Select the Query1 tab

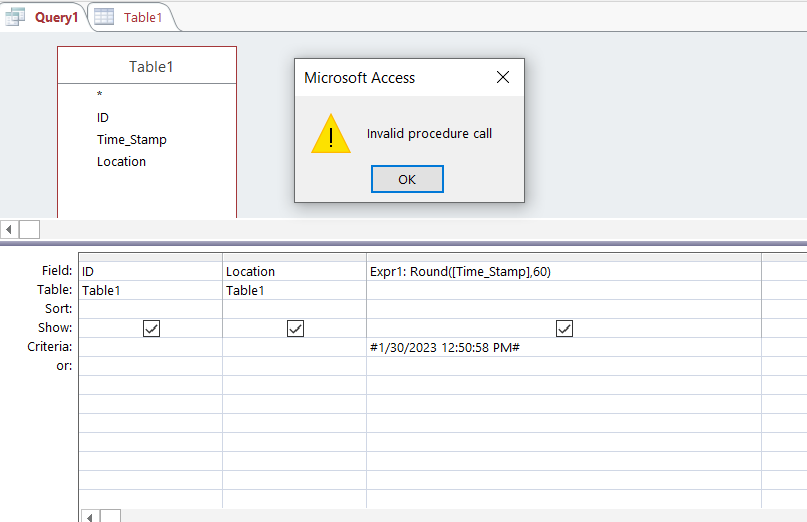coord(56,18)
